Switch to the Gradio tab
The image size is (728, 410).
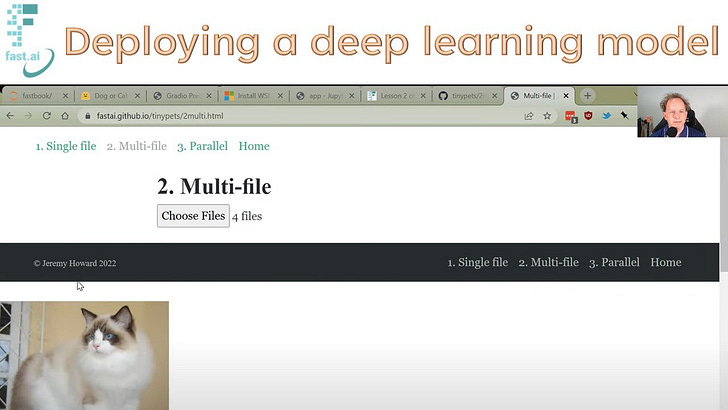click(x=181, y=96)
